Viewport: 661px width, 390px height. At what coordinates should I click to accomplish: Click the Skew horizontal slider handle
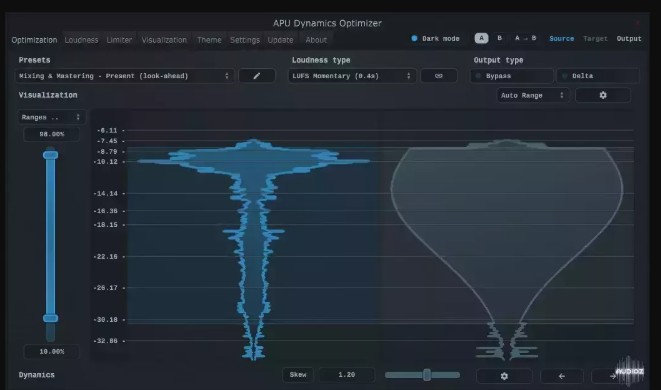tap(427, 375)
